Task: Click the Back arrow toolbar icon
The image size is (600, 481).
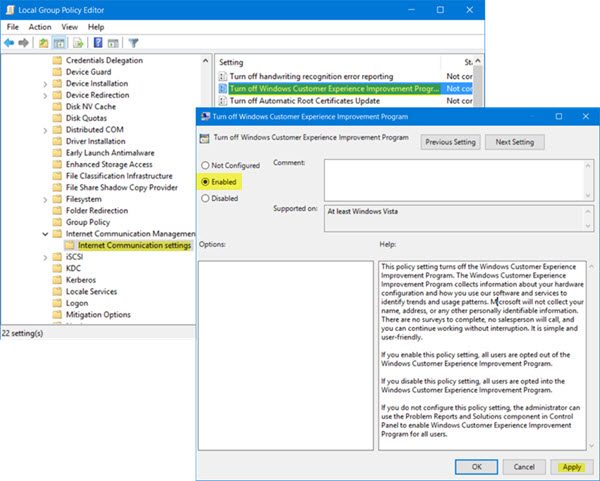Action: [9, 43]
